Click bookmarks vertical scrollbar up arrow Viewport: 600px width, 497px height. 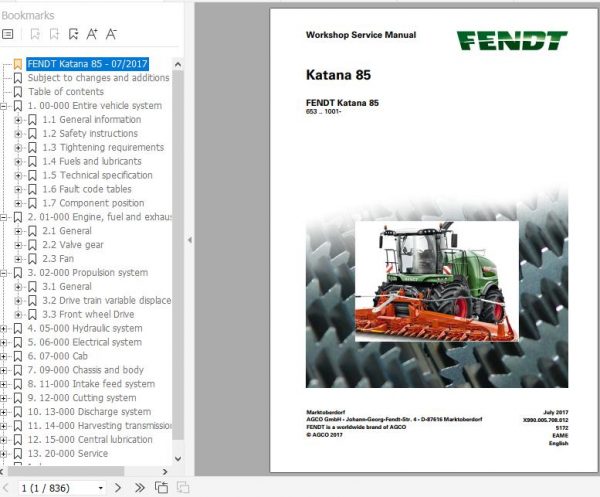pyautogui.click(x=178, y=64)
